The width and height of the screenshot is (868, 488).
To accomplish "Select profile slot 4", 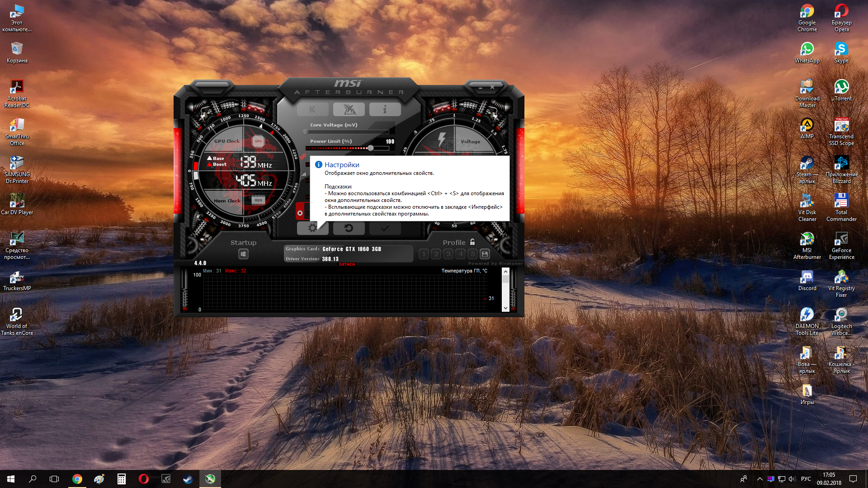I will [x=460, y=254].
